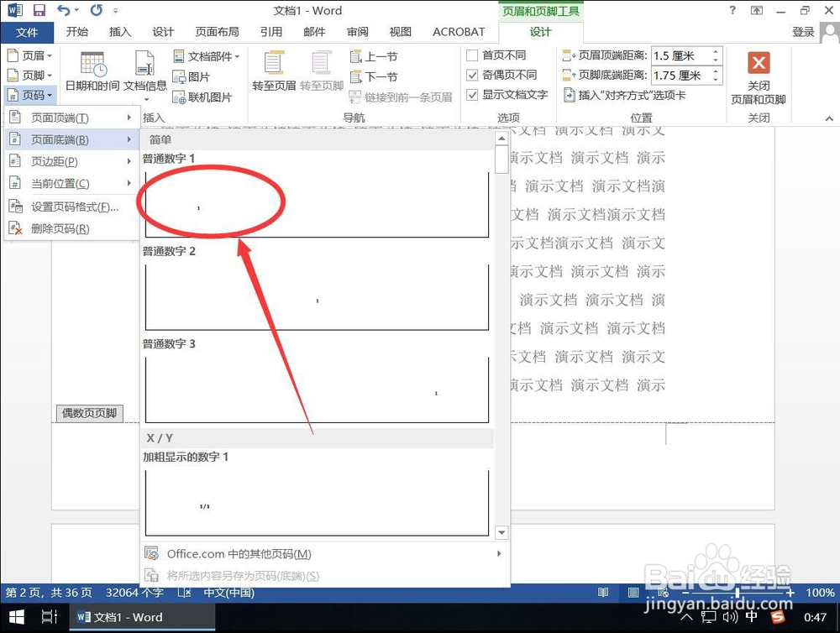This screenshot has height=633, width=840.
Task: Click Link to Previous header (链接到前一条页眉)
Action: pos(401,97)
